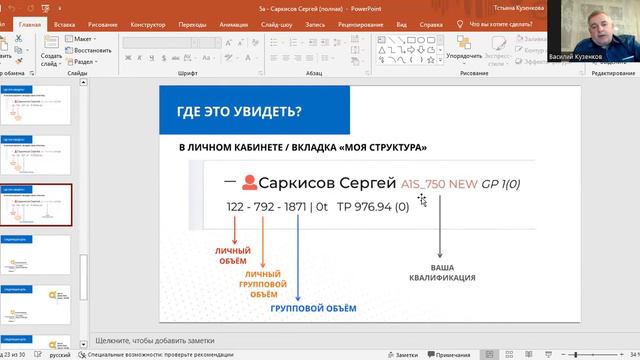Image resolution: width=640 pixels, height=360 pixels.
Task: Toggle underline Ч formatting
Action: [x=152, y=58]
